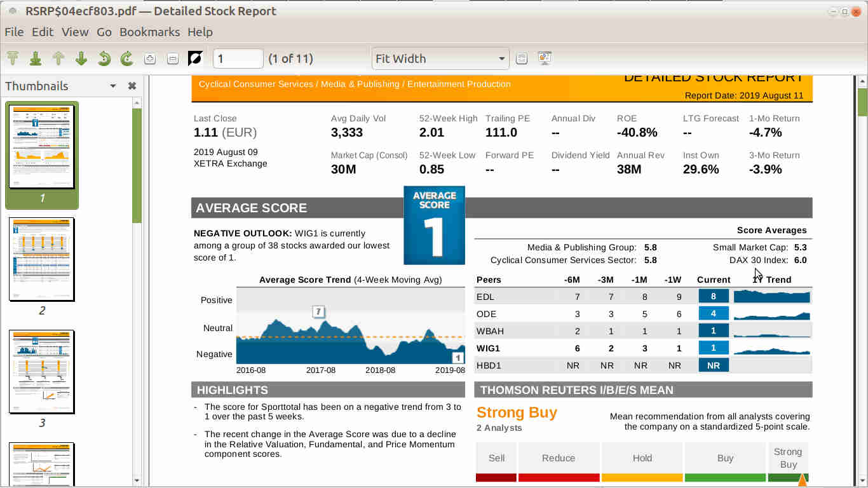Toggle inverted colors mode
The height and width of the screenshot is (488, 868).
tap(195, 58)
